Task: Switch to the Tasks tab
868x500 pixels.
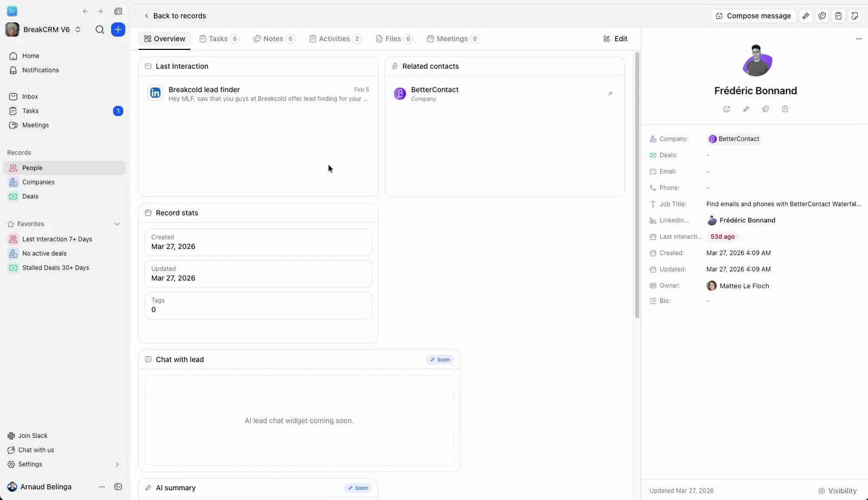Action: [x=219, y=39]
